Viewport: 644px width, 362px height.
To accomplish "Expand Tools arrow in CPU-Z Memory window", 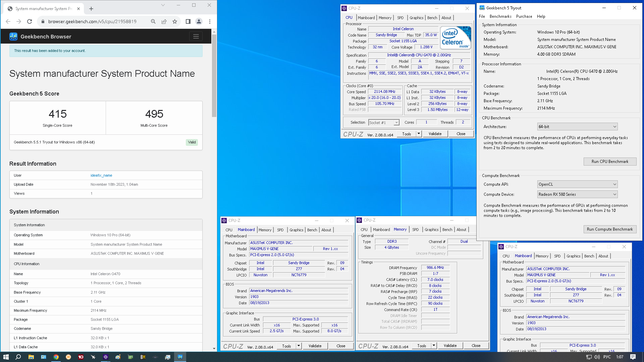I will (434, 346).
